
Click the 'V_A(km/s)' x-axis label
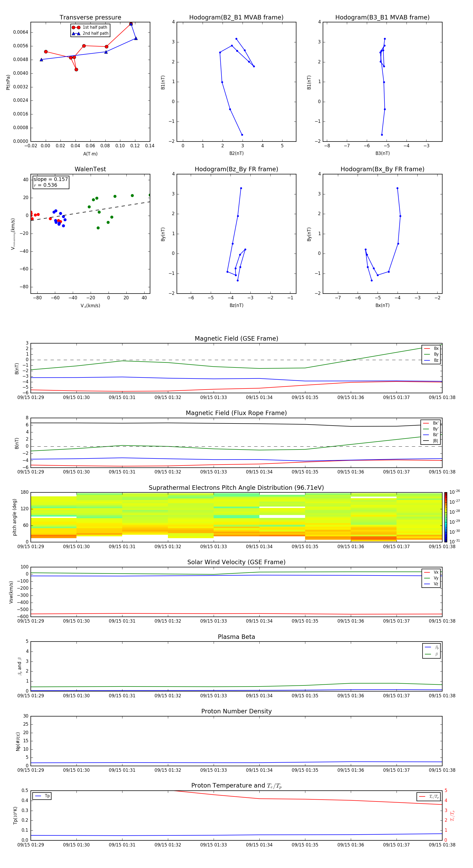click(90, 306)
